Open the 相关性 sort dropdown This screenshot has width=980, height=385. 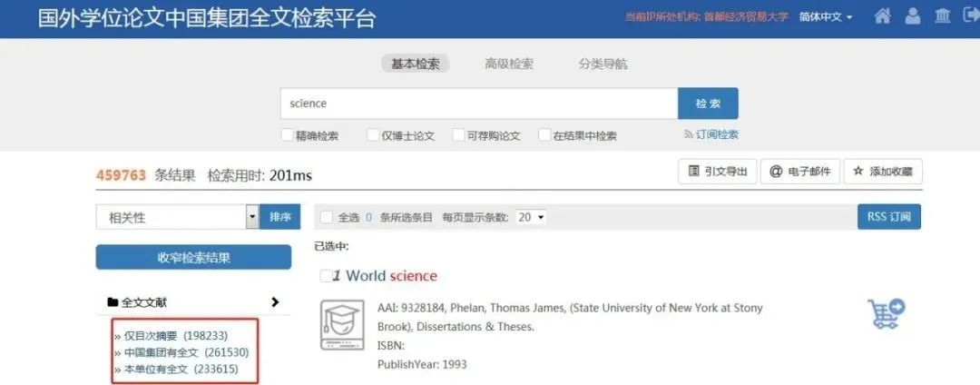(177, 217)
